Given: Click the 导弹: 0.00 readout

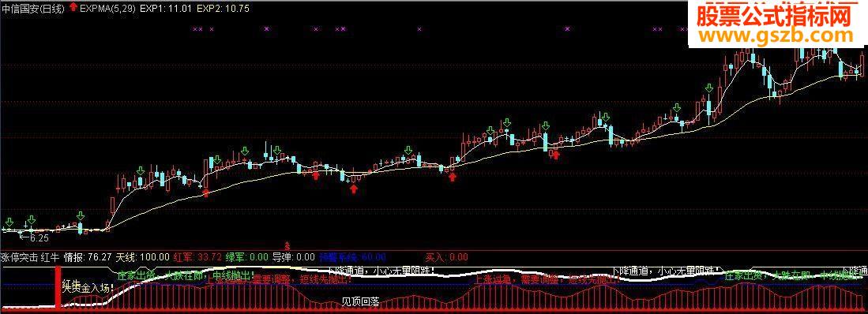Looking at the screenshot, I should coord(293,256).
